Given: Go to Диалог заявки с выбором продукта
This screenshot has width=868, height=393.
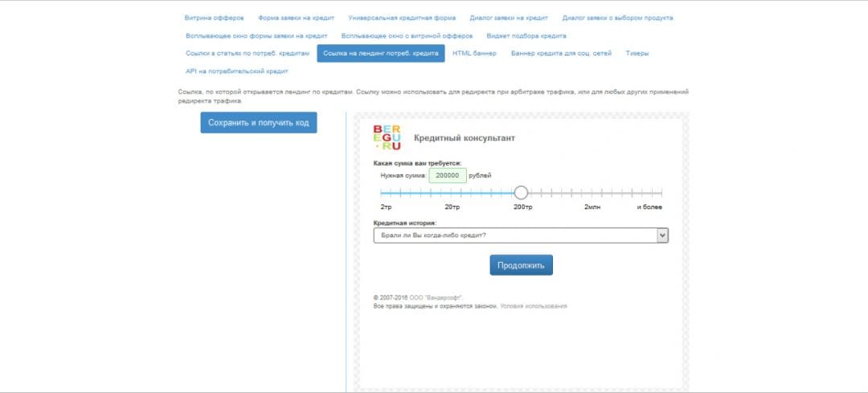Looking at the screenshot, I should pos(617,18).
